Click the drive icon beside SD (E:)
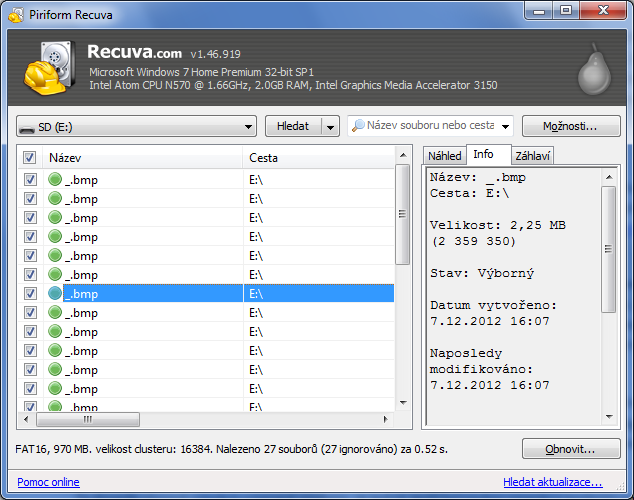This screenshot has width=634, height=500. 27,128
